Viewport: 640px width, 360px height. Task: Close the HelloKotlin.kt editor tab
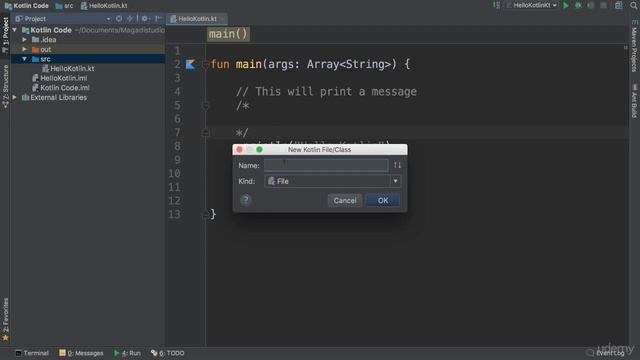(x=222, y=19)
